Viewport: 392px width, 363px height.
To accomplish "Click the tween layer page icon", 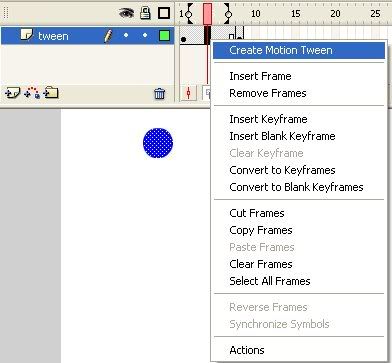I will 27,34.
